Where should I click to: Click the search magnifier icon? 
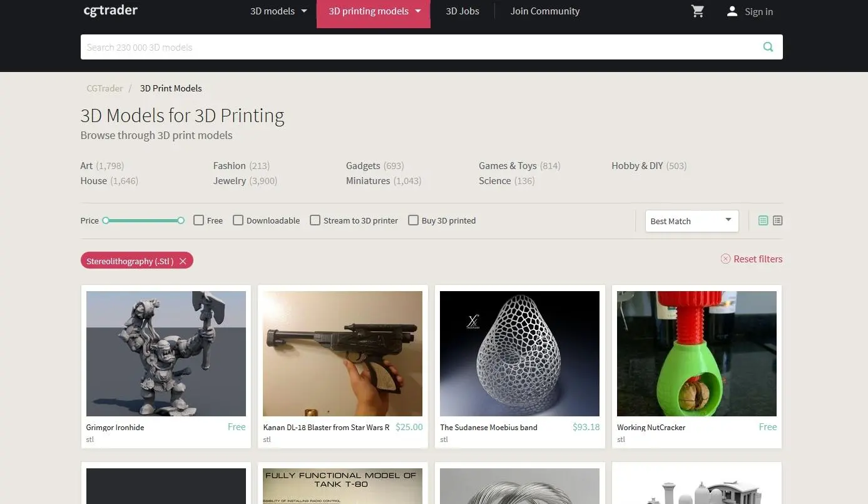768,47
